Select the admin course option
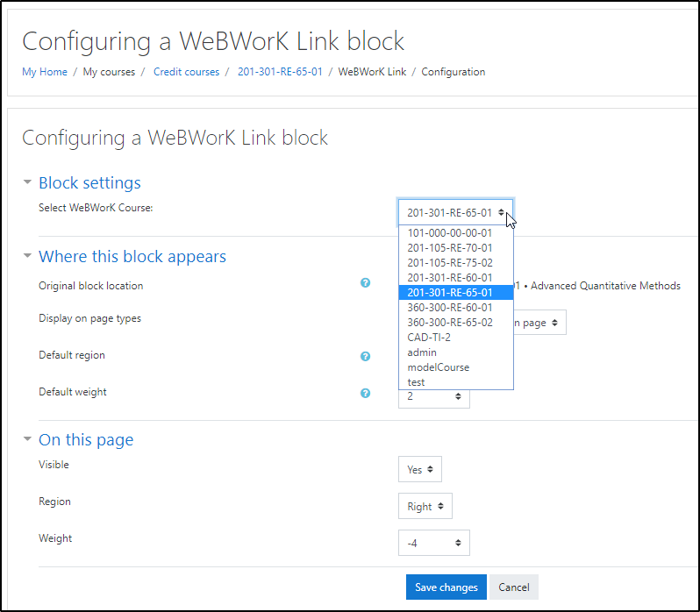Screen dimensions: 700x612 tap(422, 352)
